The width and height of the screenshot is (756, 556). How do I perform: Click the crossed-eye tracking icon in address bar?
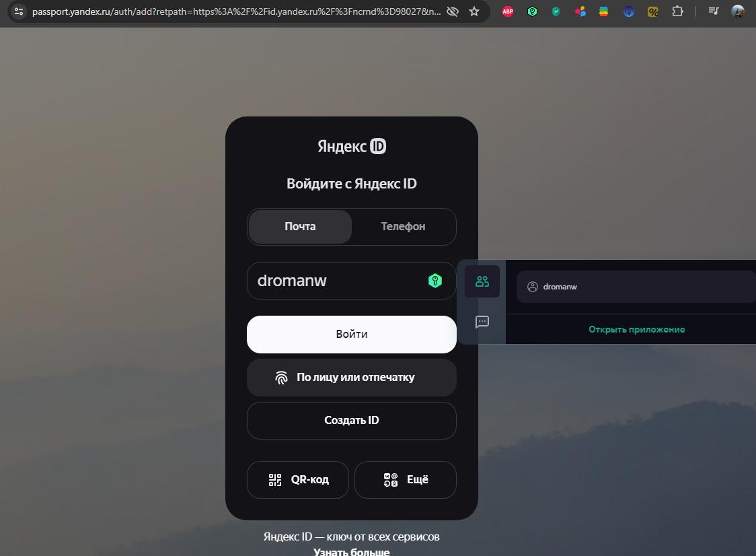click(452, 11)
